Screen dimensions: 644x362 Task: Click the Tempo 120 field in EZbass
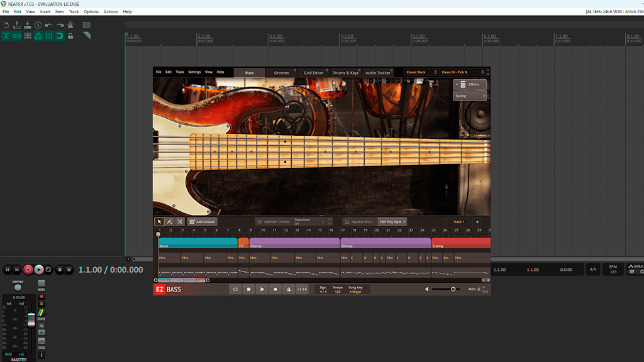[338, 289]
